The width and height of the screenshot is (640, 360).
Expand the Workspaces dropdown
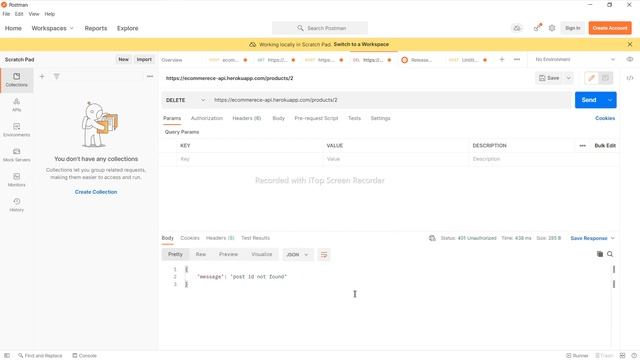(x=52, y=28)
